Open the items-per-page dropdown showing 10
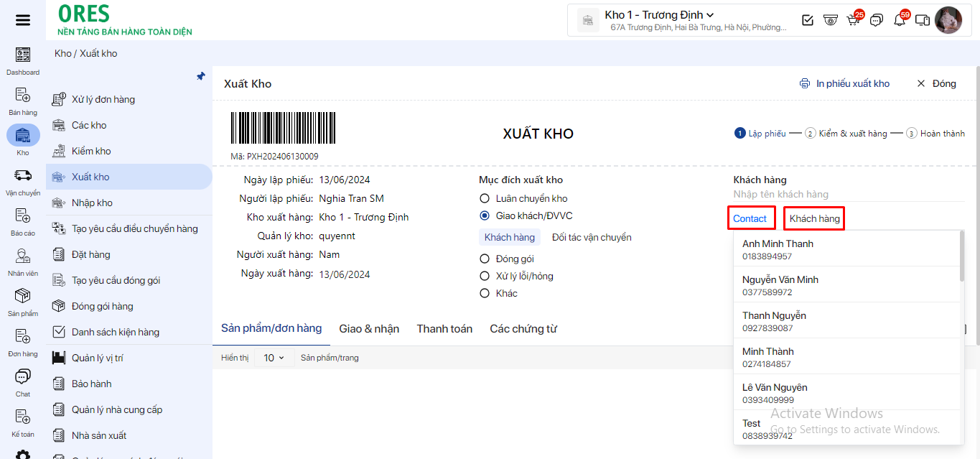This screenshot has height=459, width=980. [274, 358]
